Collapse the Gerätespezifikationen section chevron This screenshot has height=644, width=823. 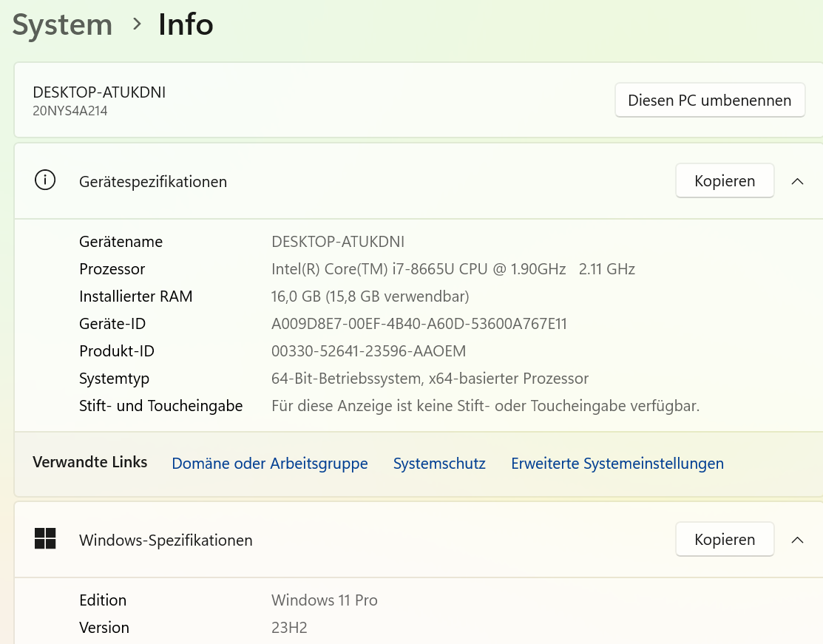(x=797, y=181)
